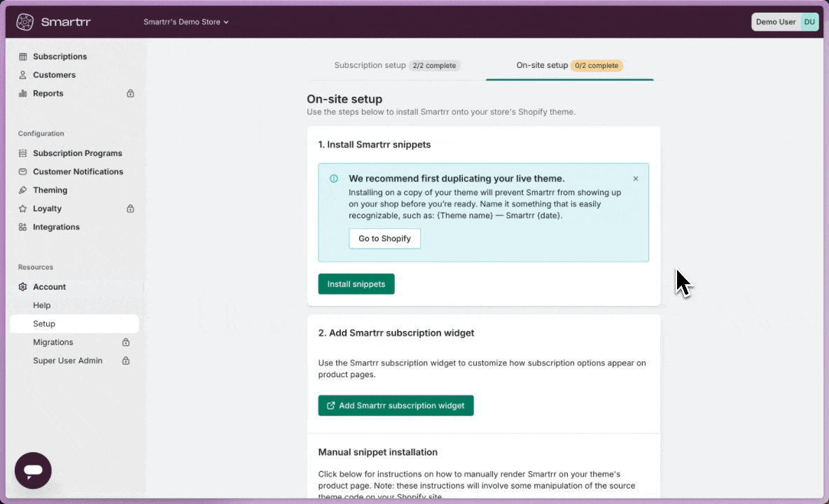Open the chat support bubble
The width and height of the screenshot is (829, 504).
[x=34, y=470]
